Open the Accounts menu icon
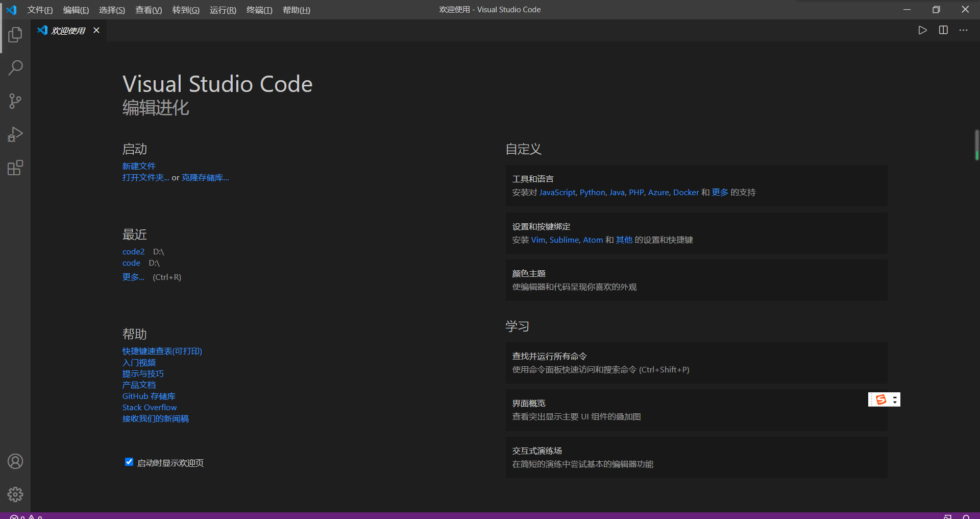This screenshot has height=519, width=980. [x=15, y=461]
